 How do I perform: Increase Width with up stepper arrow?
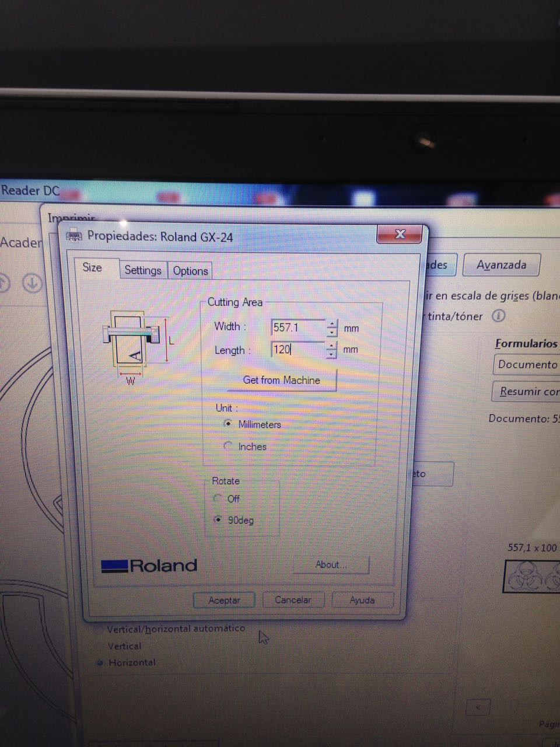pos(332,323)
